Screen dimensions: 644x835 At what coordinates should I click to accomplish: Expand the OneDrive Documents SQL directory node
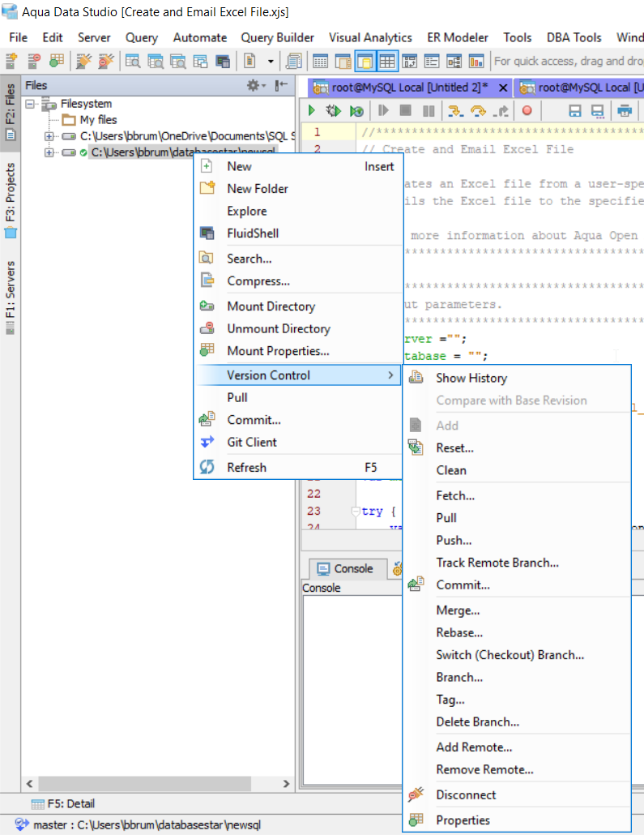[x=49, y=136]
